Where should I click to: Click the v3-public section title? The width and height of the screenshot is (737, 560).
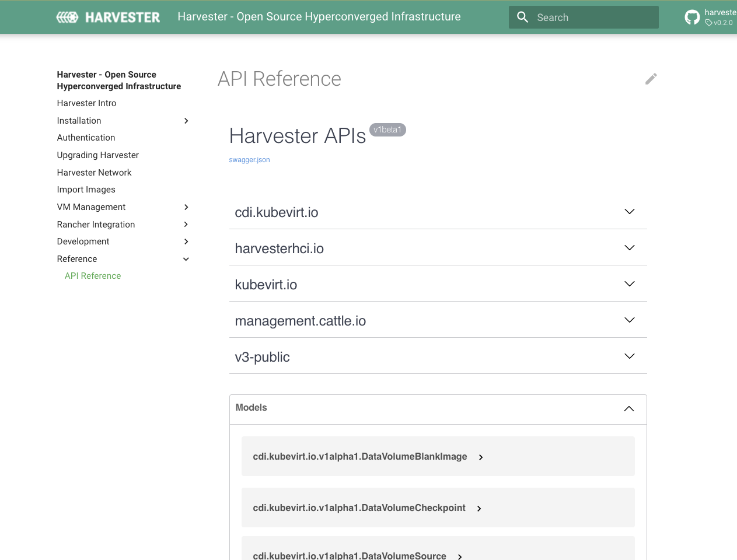pyautogui.click(x=262, y=357)
